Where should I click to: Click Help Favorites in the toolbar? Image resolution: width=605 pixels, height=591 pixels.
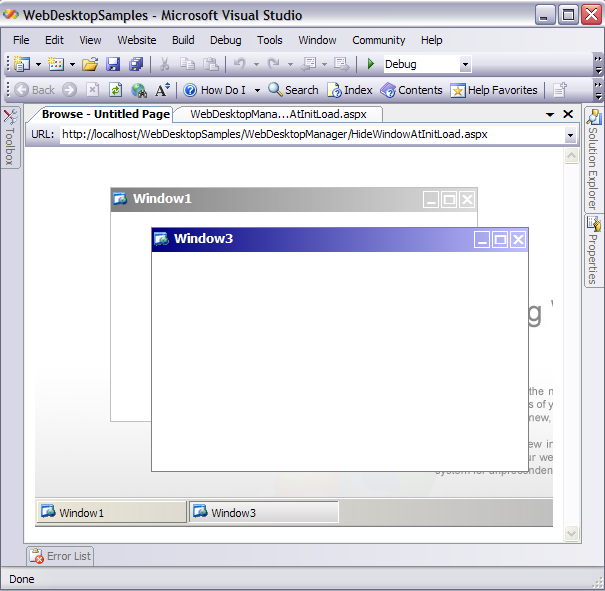pos(494,90)
